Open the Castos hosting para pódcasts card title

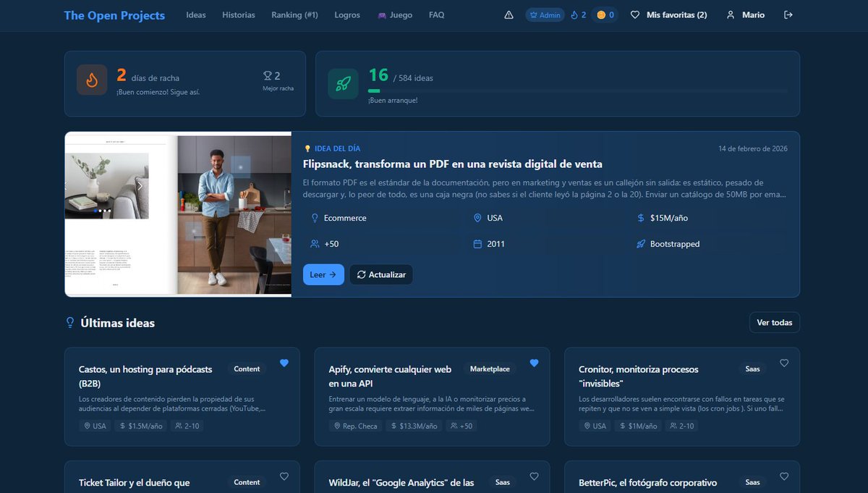tap(145, 376)
